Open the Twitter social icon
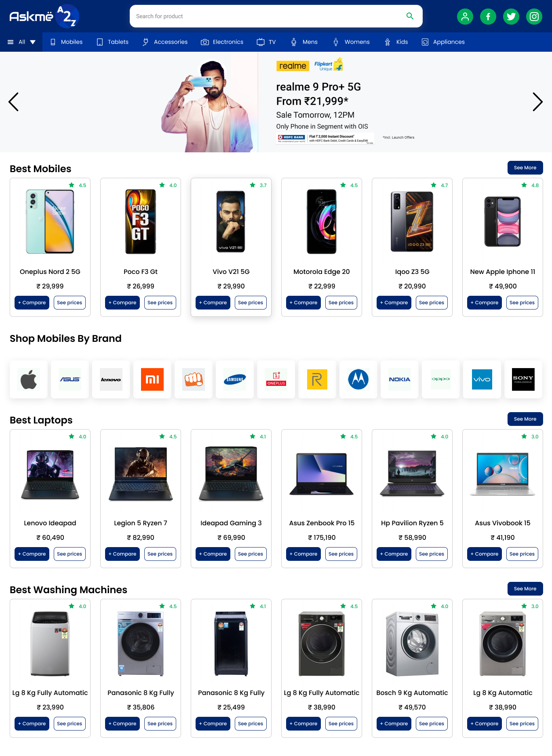Image resolution: width=552 pixels, height=756 pixels. 511,17
